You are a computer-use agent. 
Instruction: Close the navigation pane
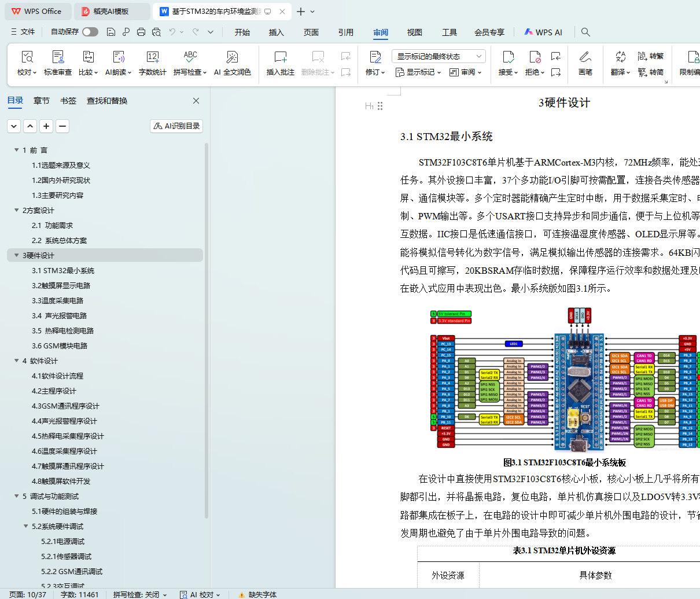pos(196,101)
